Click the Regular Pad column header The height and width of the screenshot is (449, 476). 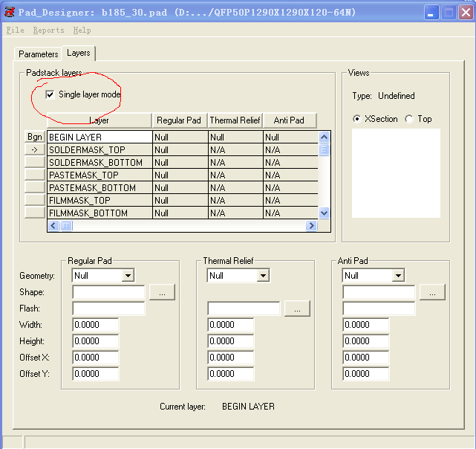pos(179,120)
